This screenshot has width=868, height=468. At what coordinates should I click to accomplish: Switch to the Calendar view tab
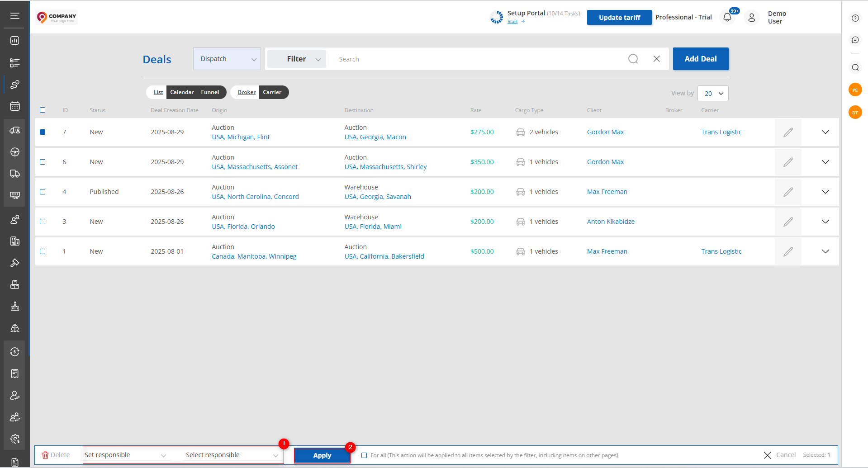182,92
